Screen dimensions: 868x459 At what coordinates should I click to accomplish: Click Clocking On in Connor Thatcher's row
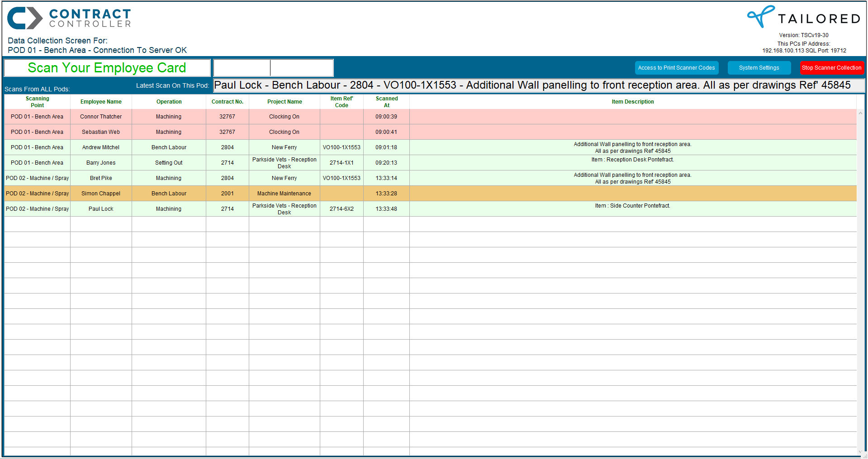coord(285,117)
